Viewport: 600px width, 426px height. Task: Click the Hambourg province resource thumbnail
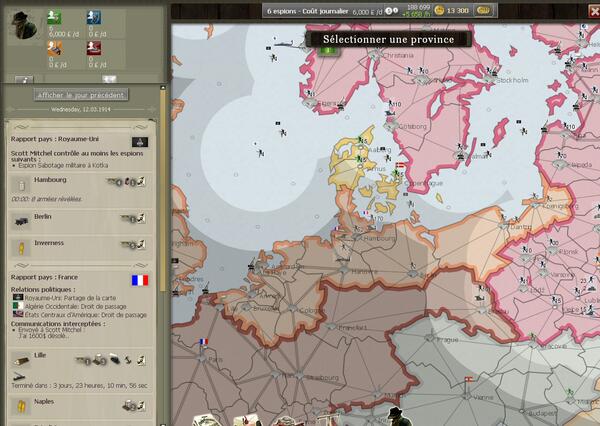(x=21, y=185)
